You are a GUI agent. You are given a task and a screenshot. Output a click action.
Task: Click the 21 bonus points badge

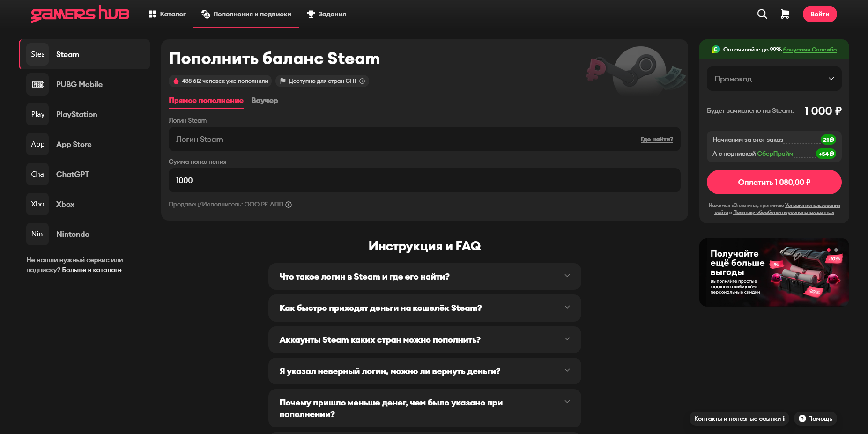[x=828, y=140]
